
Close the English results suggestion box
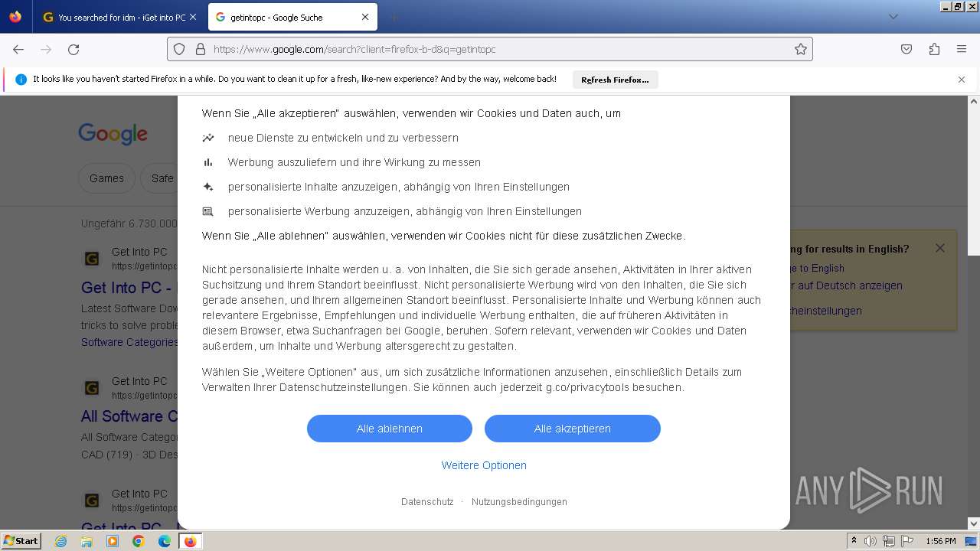tap(940, 248)
